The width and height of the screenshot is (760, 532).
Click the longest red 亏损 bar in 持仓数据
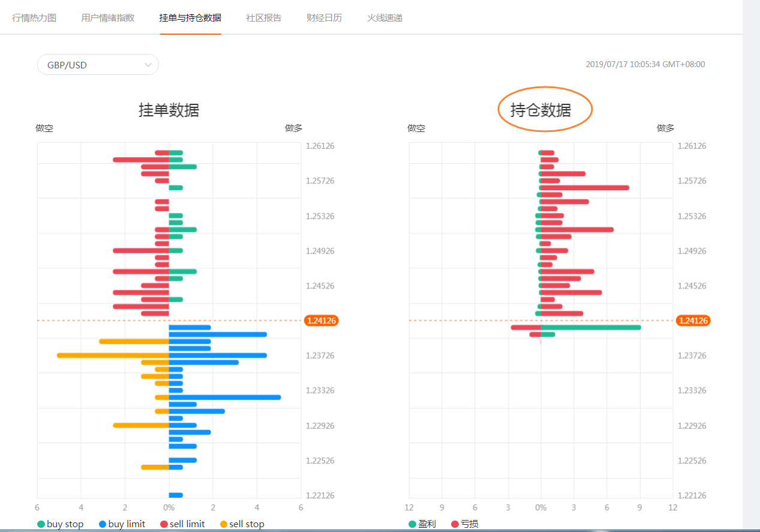point(585,188)
